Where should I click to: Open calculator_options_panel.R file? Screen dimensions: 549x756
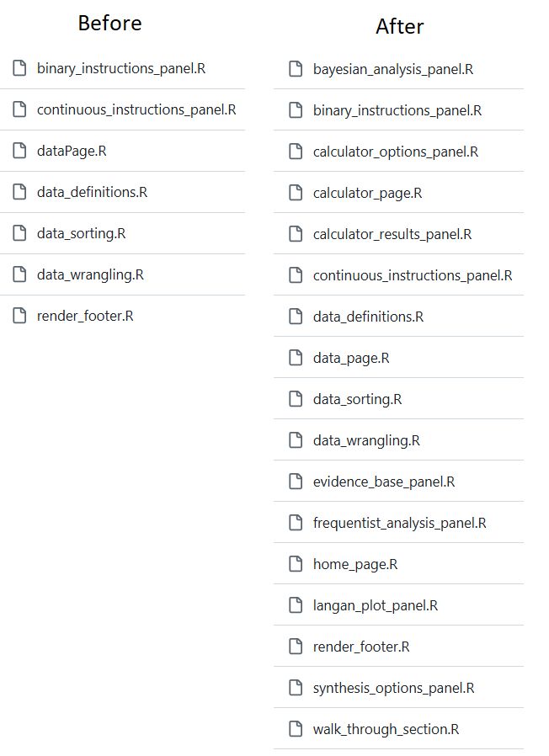(396, 152)
